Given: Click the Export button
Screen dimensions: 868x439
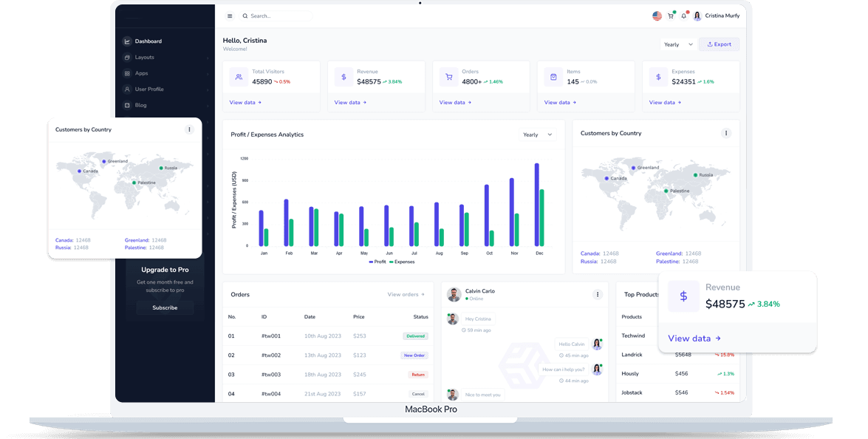Looking at the screenshot, I should point(719,44).
